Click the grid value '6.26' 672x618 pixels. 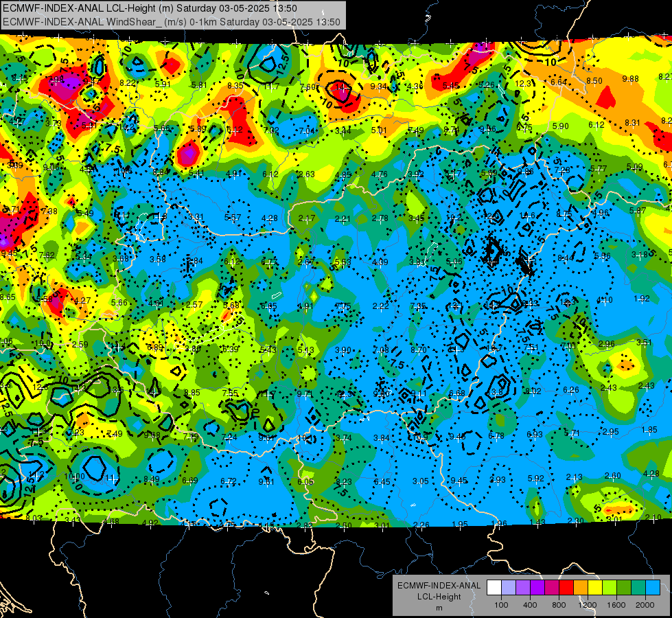point(571,390)
